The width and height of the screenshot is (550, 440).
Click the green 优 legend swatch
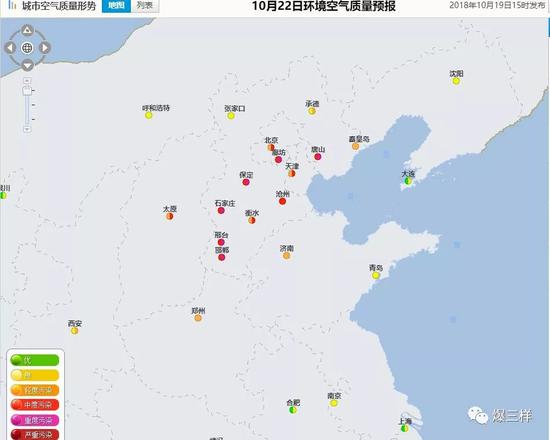click(x=35, y=360)
